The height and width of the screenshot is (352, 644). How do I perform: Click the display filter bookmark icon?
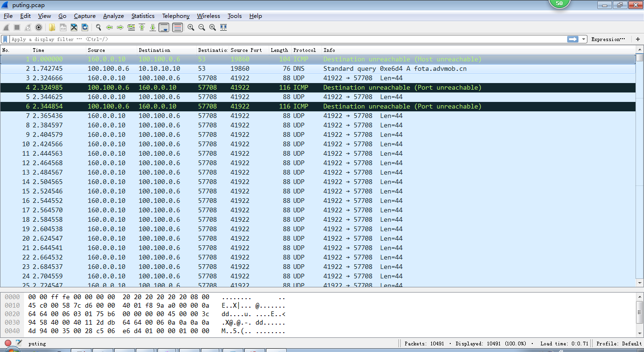[x=5, y=39]
